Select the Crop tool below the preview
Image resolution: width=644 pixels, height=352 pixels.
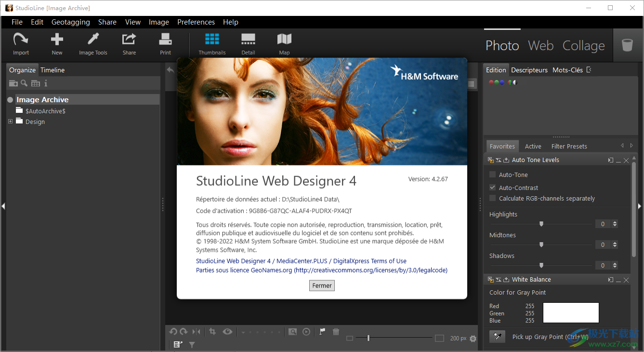pyautogui.click(x=213, y=331)
